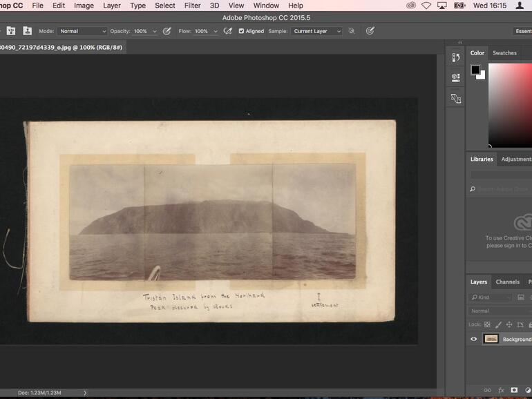
Task: Toggle the Aligned checkbox
Action: click(x=241, y=31)
